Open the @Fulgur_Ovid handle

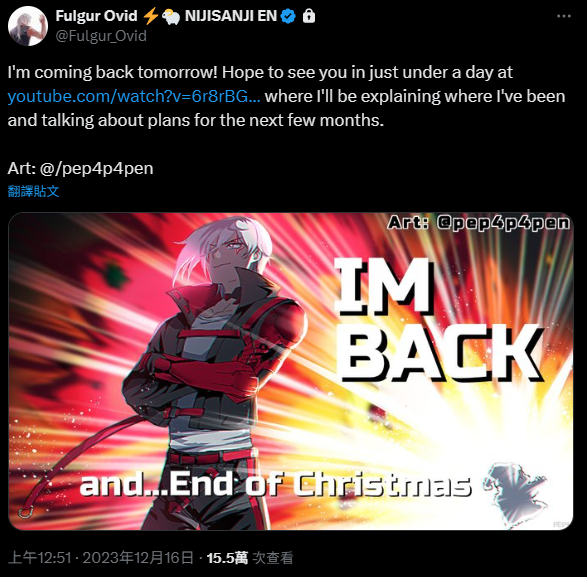tap(101, 36)
